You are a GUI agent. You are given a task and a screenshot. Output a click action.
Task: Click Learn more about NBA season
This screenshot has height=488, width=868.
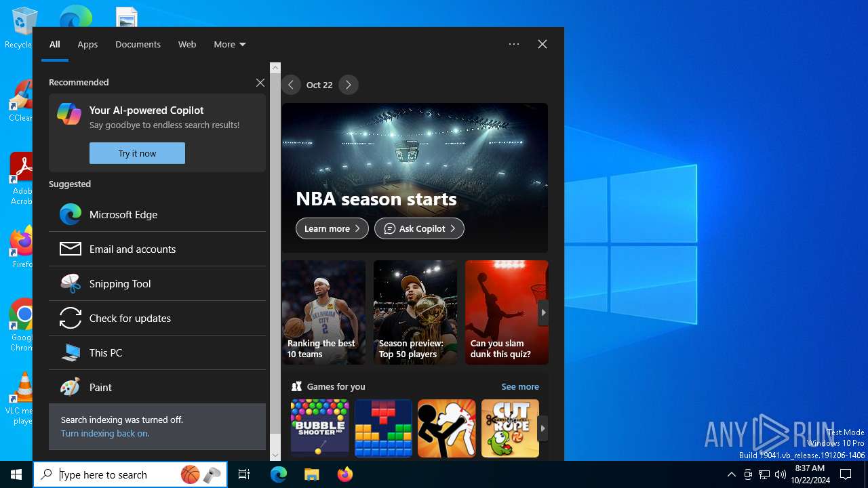(332, 228)
